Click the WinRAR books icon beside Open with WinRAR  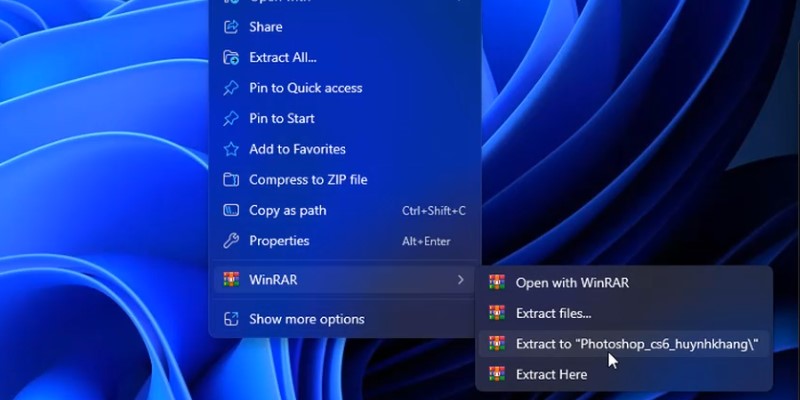[497, 283]
